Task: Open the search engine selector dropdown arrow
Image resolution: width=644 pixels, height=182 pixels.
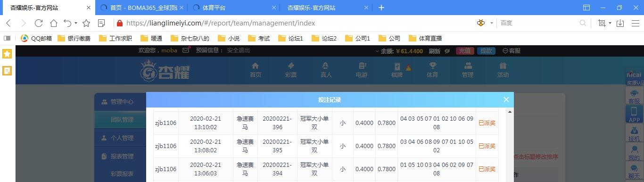Action: pyautogui.click(x=492, y=23)
